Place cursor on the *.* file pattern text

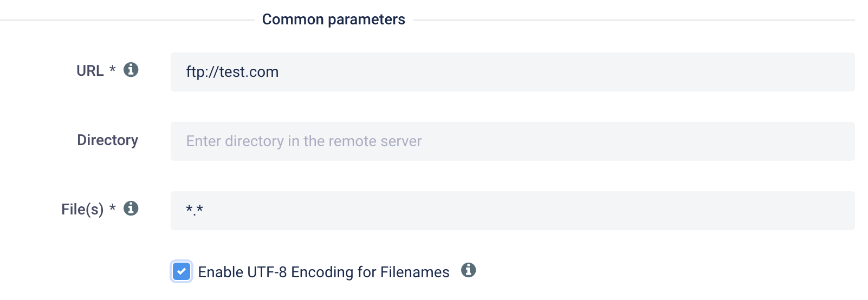tap(195, 210)
